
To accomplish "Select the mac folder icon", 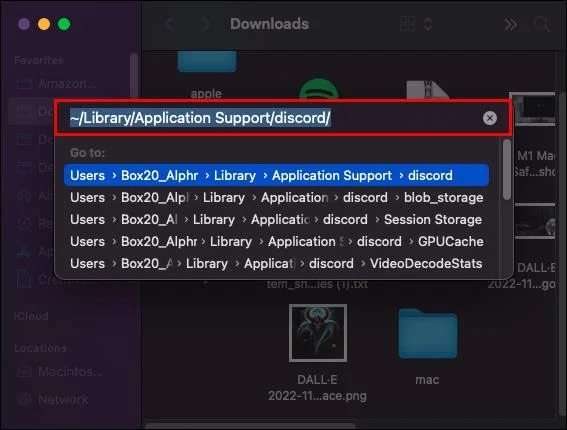I will [427, 333].
